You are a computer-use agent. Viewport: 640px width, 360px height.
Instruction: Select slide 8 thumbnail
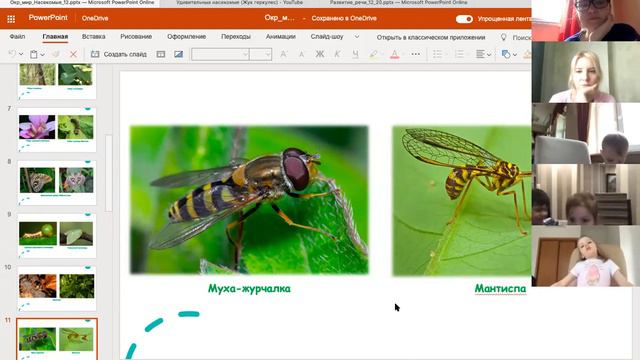(56, 183)
